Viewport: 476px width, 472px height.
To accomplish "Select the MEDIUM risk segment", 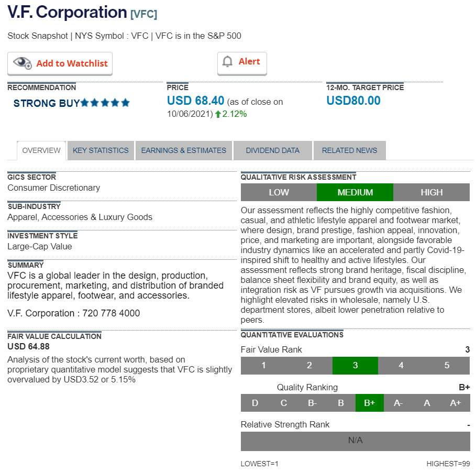I will [x=355, y=192].
